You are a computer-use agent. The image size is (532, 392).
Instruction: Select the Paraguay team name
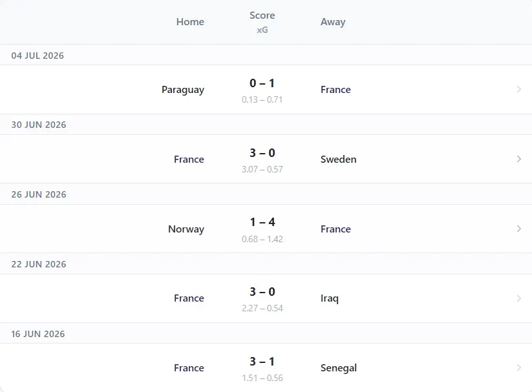click(x=183, y=90)
